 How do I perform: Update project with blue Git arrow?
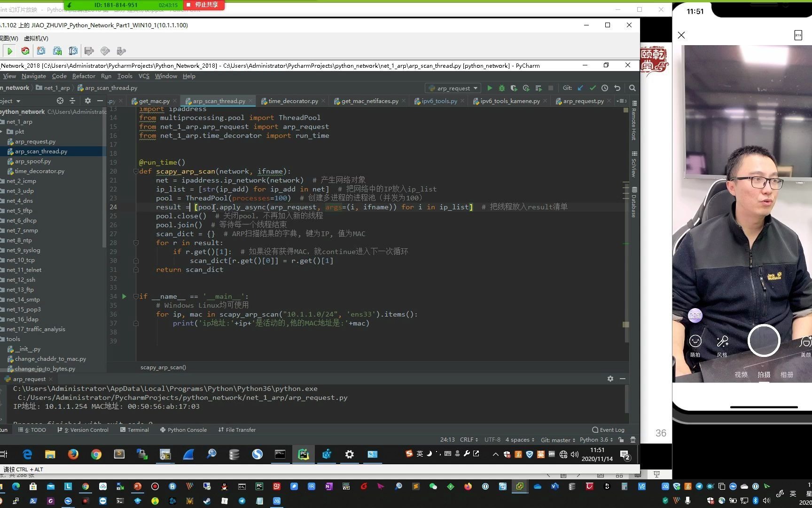click(x=581, y=88)
